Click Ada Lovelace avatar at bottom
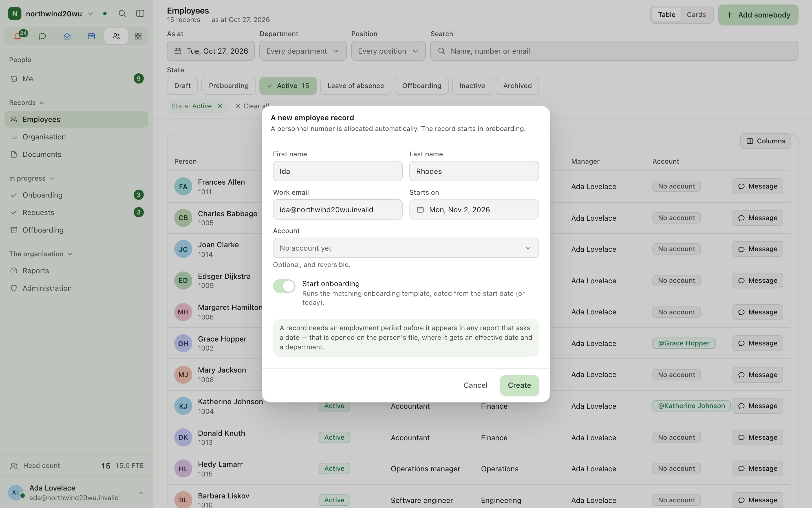This screenshot has width=812, height=508. click(x=16, y=492)
